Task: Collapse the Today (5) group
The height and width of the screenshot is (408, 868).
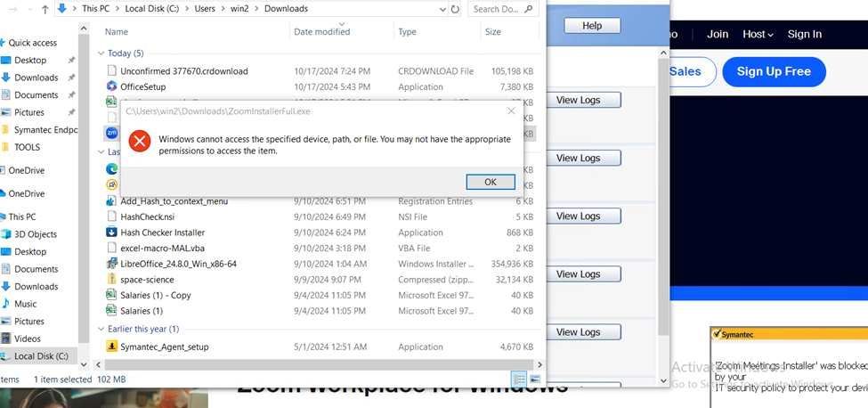Action: (x=101, y=53)
